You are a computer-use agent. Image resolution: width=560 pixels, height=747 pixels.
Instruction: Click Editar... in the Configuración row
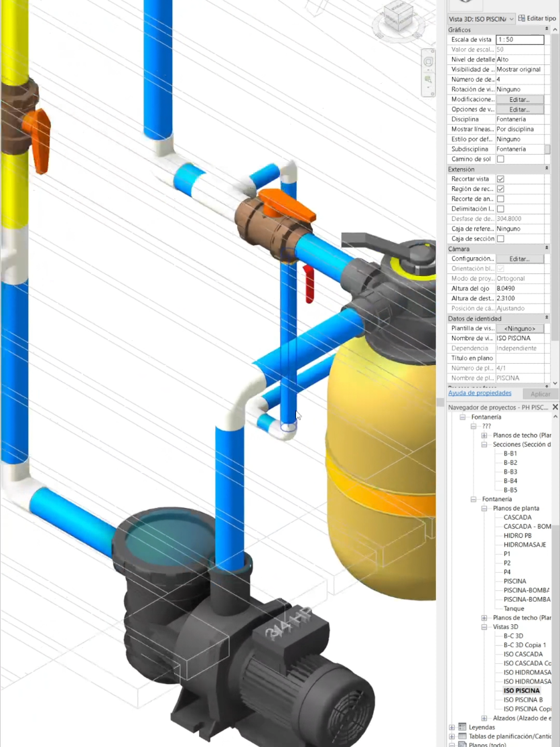coord(520,259)
